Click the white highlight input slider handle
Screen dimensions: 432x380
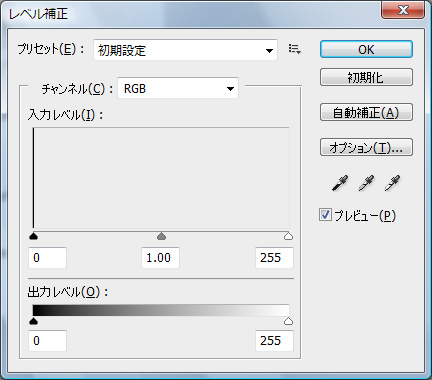[x=288, y=236]
